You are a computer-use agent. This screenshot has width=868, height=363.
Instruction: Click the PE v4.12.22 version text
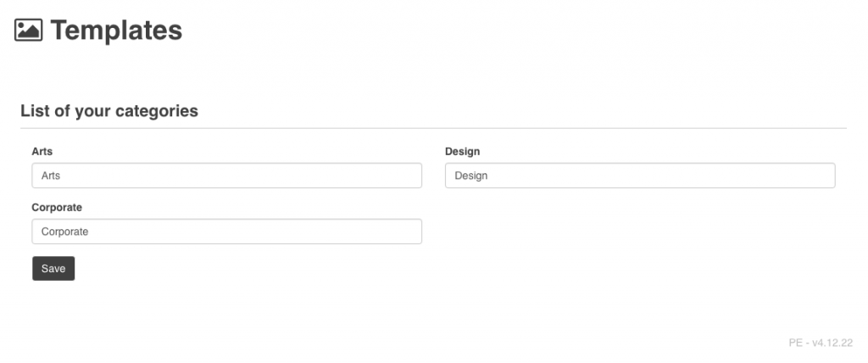[x=820, y=343]
